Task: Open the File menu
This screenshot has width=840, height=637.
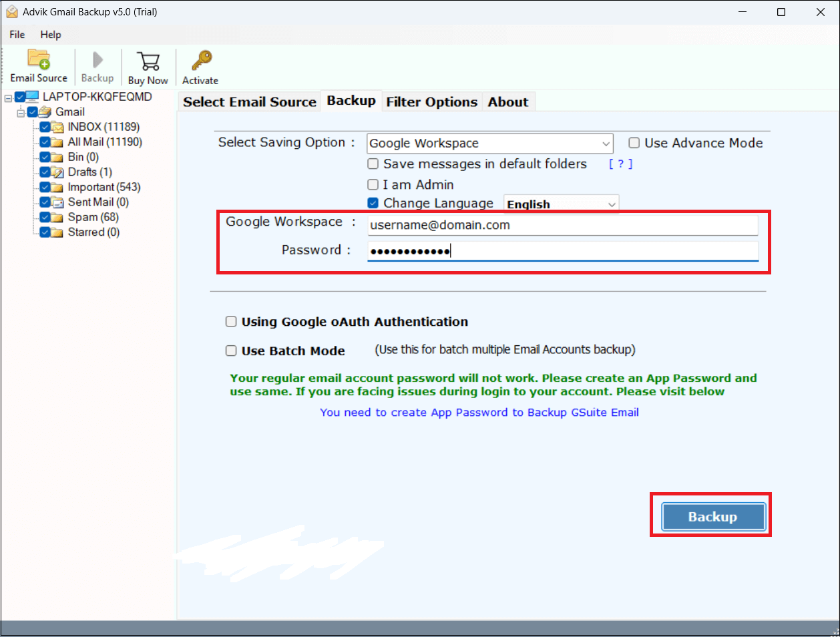Action: [17, 35]
